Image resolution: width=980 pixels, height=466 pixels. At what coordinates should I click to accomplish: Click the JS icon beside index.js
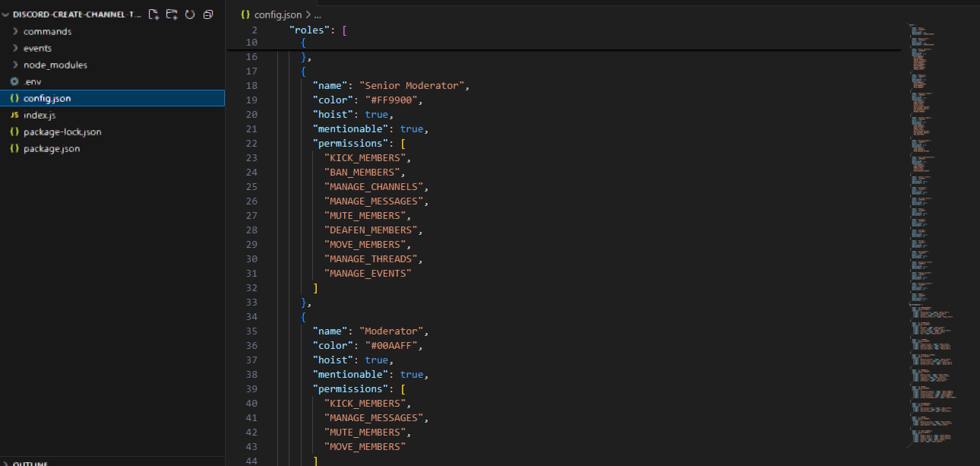coord(14,115)
